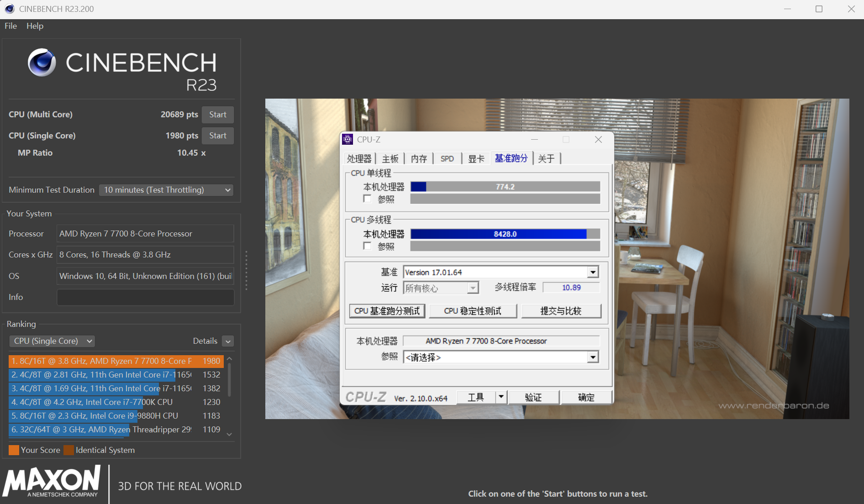Click the Info input field

(x=145, y=297)
